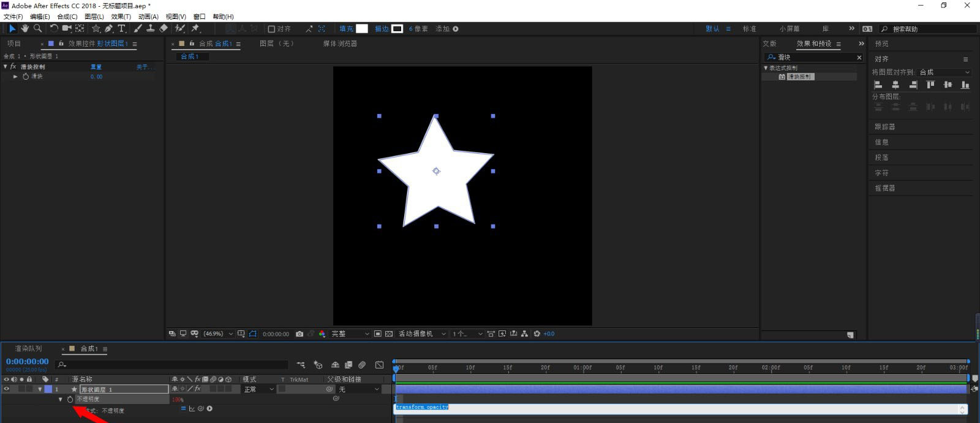Select the Pen tool
Viewport: 980px width, 423px height.
point(108,28)
